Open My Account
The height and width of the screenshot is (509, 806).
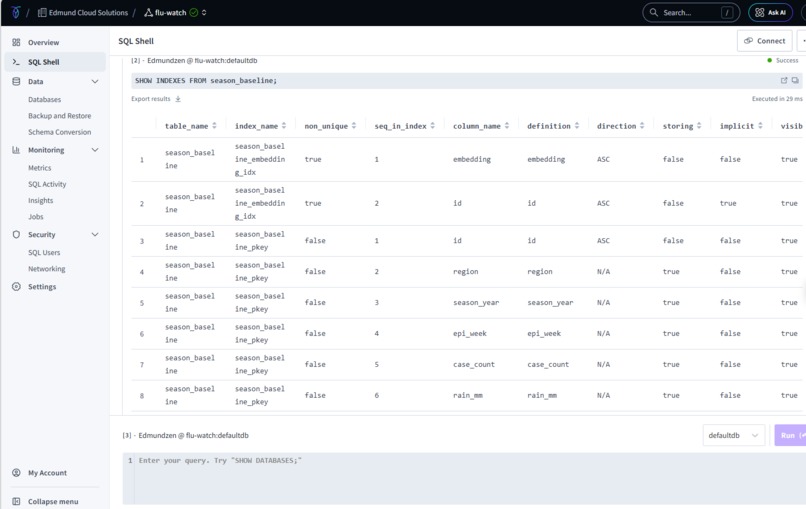click(47, 472)
